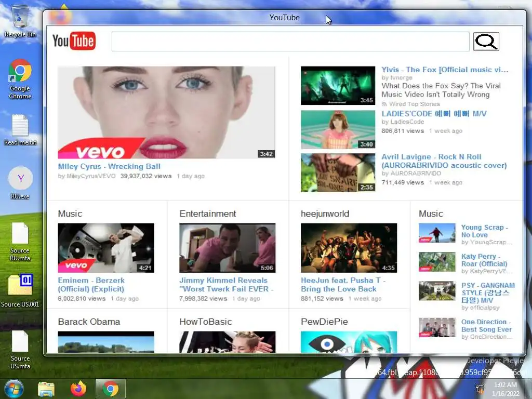Select the Source RU.mfa file icon
This screenshot has height=399, width=532.
click(20, 242)
